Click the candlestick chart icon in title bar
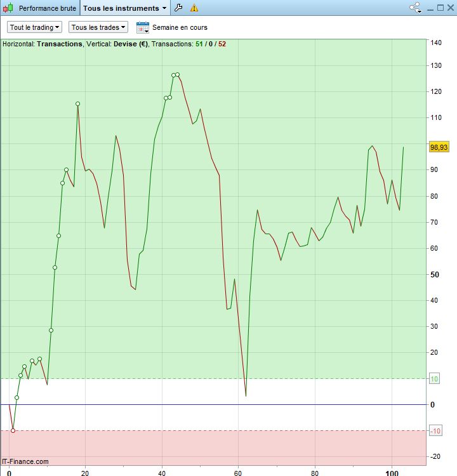457x476 pixels. point(8,8)
